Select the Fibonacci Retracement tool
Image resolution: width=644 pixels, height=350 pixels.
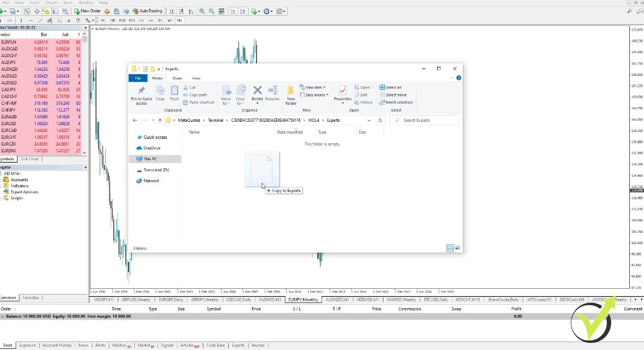[x=58, y=20]
